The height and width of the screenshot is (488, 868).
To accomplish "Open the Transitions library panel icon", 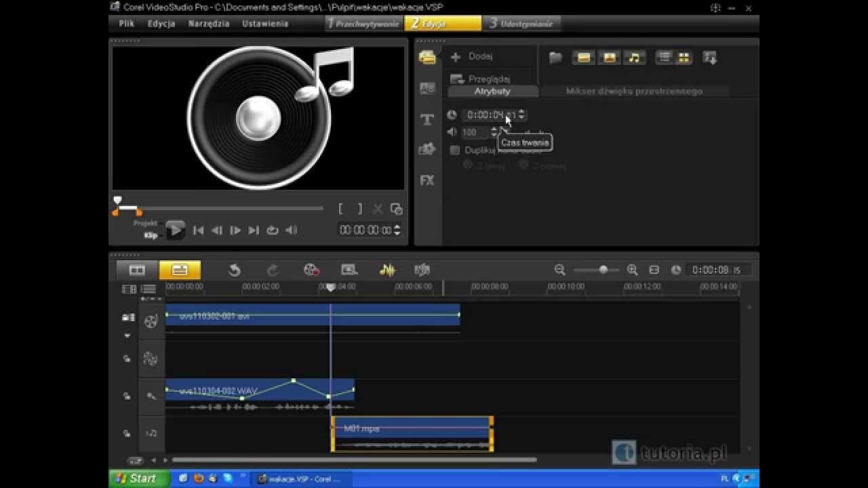I will (x=427, y=88).
